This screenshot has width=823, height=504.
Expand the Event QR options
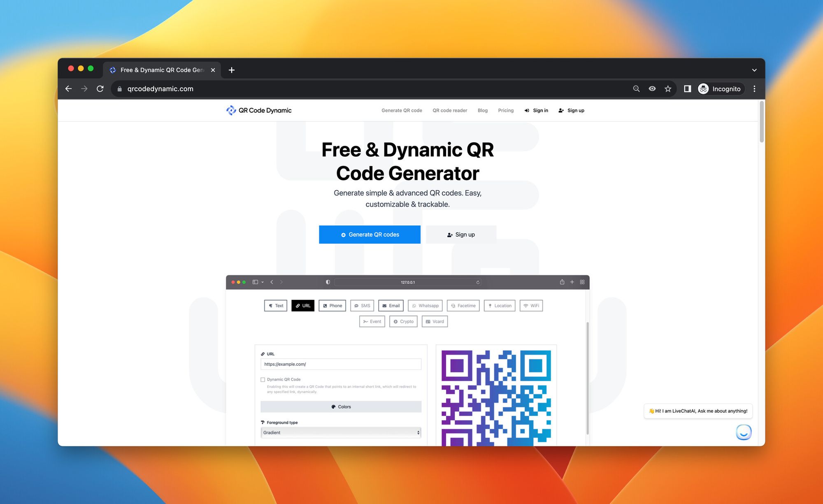coord(371,321)
